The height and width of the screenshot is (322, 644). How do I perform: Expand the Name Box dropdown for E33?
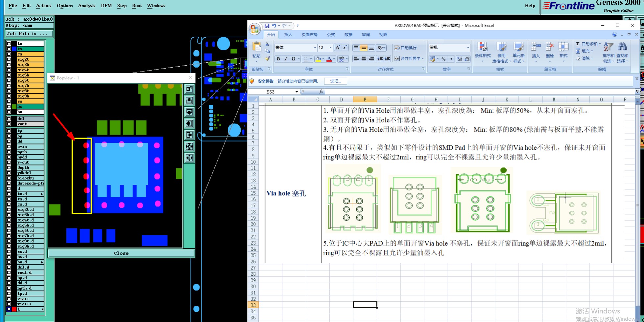click(297, 92)
